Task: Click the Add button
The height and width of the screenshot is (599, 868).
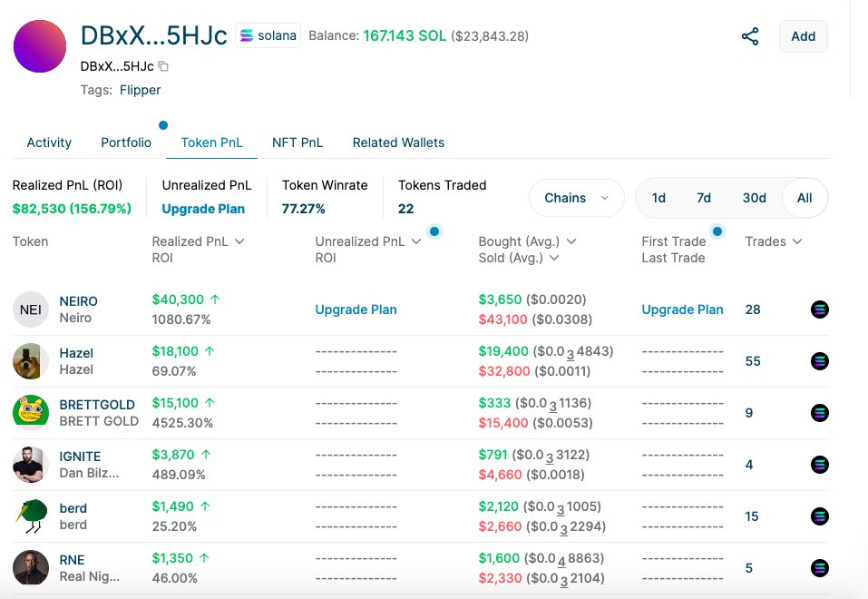Action: [x=804, y=36]
